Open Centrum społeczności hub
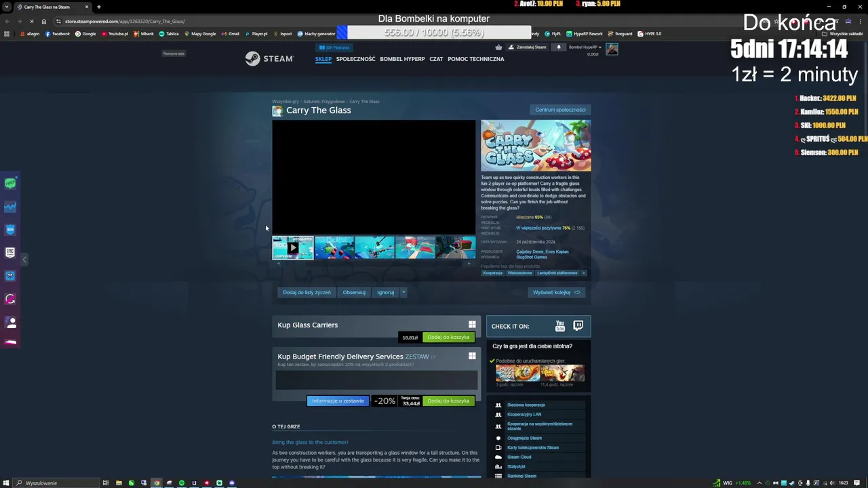This screenshot has height=488, width=868. click(x=560, y=110)
